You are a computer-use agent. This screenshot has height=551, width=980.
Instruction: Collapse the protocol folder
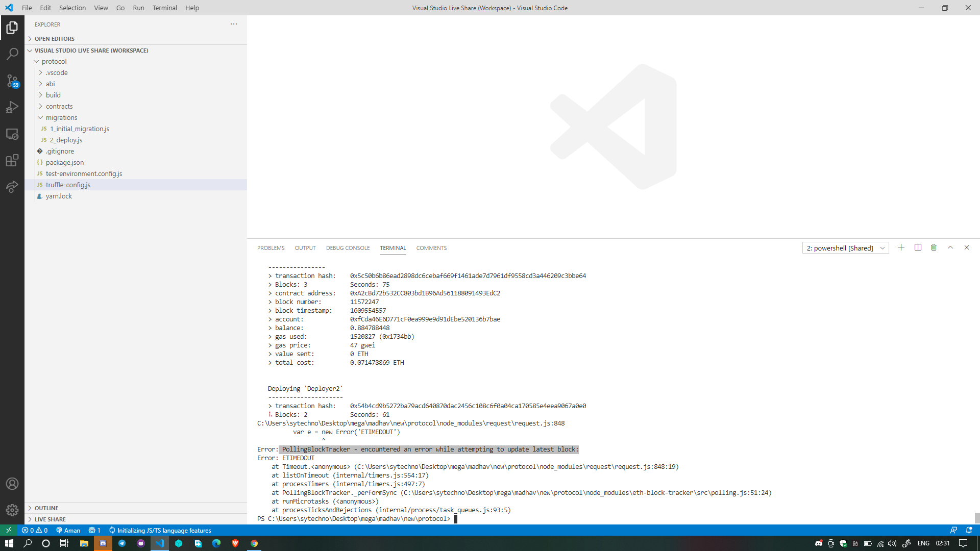136,61
